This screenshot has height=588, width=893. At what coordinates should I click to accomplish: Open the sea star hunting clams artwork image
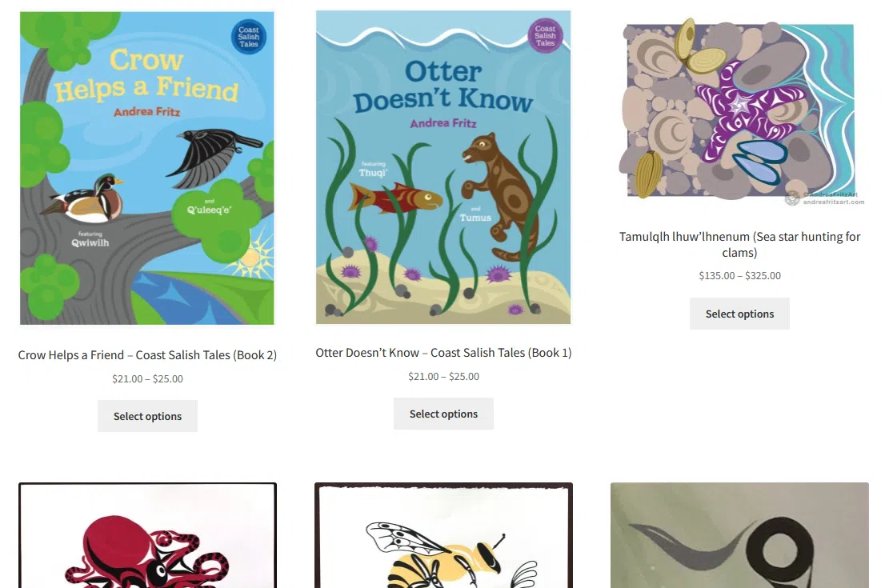(x=739, y=111)
